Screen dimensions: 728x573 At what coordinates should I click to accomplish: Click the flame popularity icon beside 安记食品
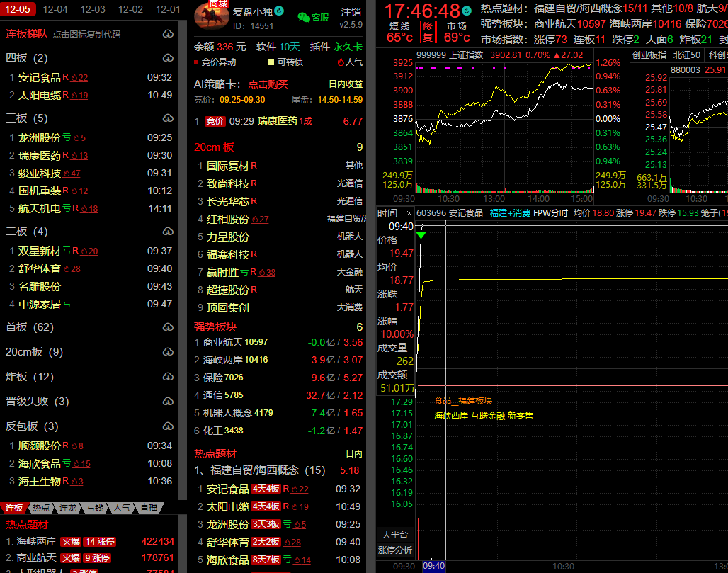coord(76,78)
